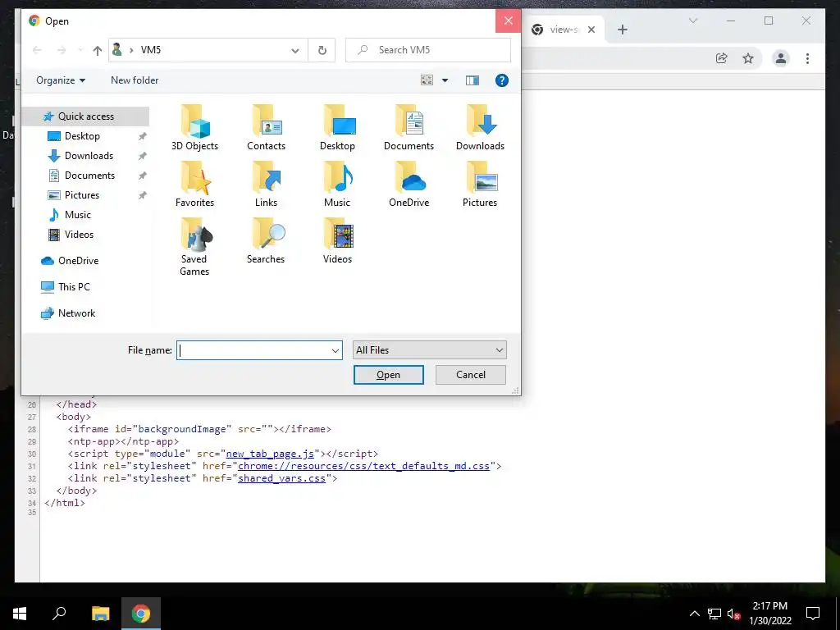The image size is (840, 630).
Task: Expand the File name dropdown
Action: 336,350
